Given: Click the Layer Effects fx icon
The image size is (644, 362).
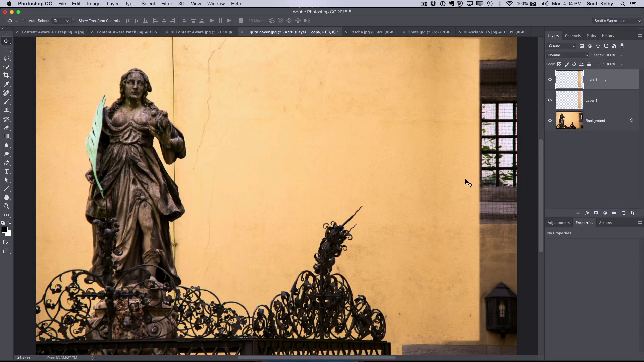Looking at the screenshot, I should coord(587,213).
